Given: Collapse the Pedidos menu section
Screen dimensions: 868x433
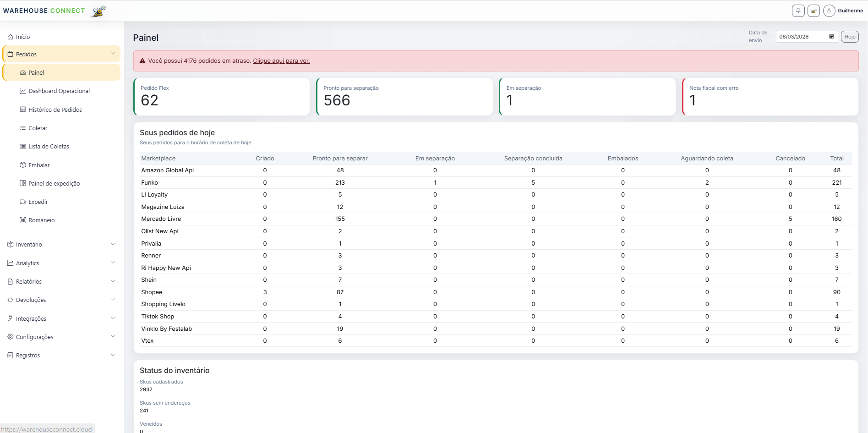Looking at the screenshot, I should coord(113,54).
